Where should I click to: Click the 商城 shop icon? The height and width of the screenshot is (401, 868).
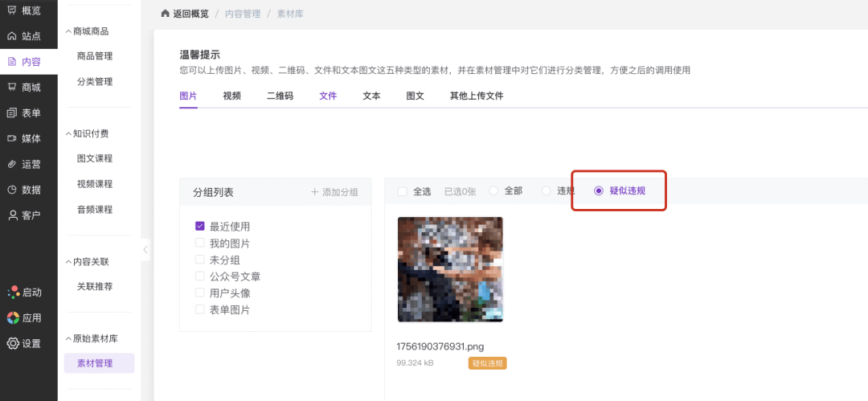(x=12, y=87)
